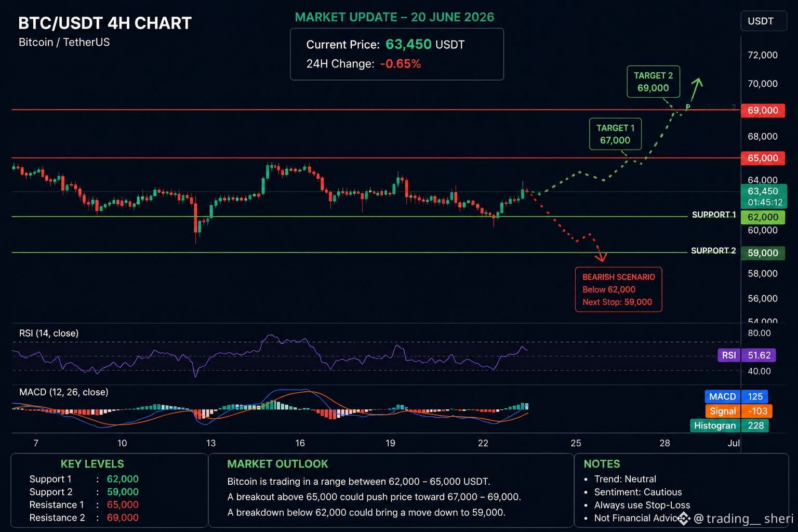The height and width of the screenshot is (532, 798).
Task: Select the red 69,000 price axis tag
Action: pyautogui.click(x=763, y=110)
